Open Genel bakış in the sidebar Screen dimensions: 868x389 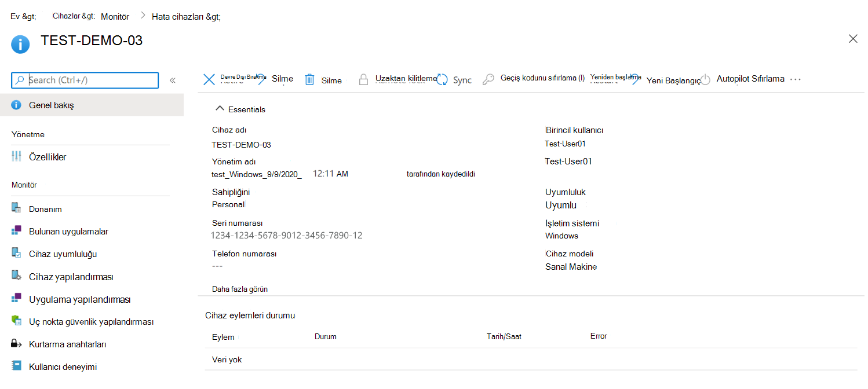tap(92, 105)
